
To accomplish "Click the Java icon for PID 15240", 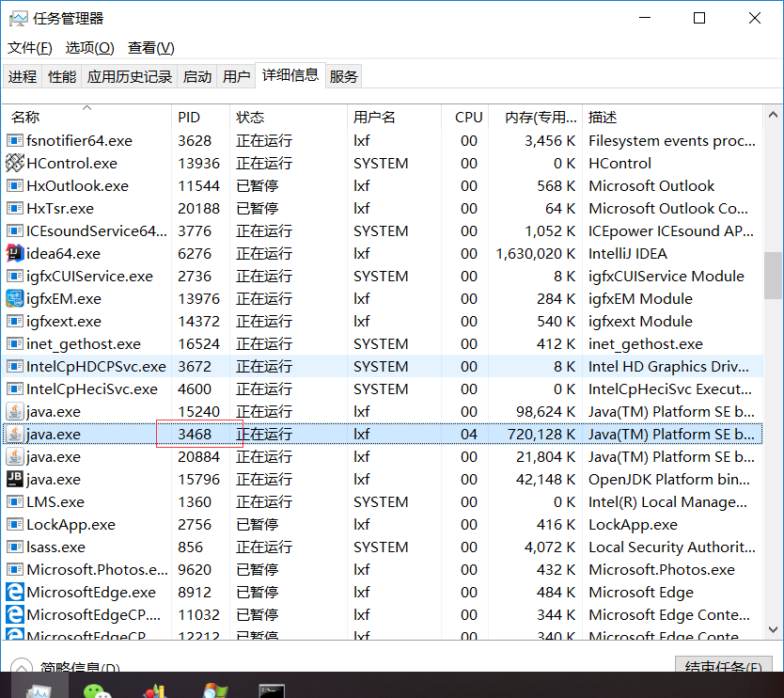I will coord(15,411).
